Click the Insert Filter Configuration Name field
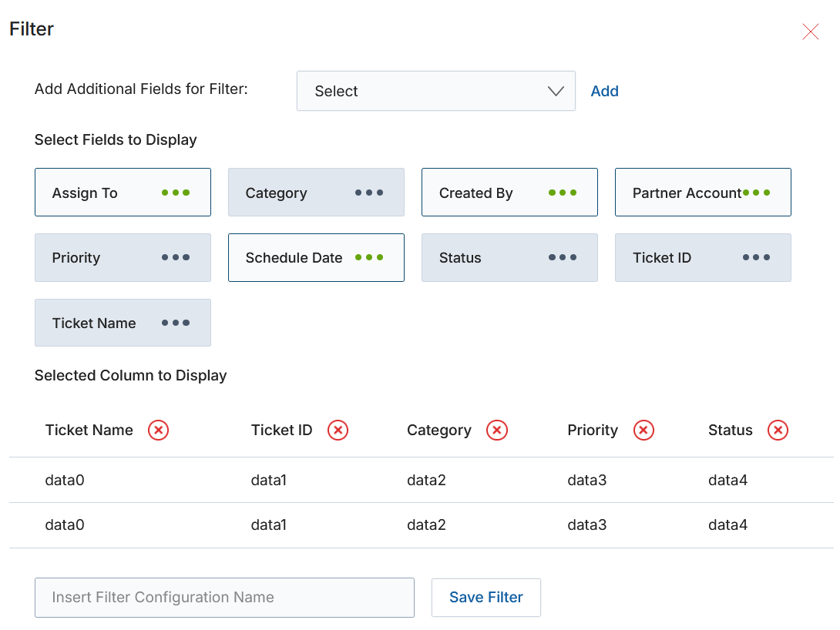Image resolution: width=840 pixels, height=630 pixels. 224,598
